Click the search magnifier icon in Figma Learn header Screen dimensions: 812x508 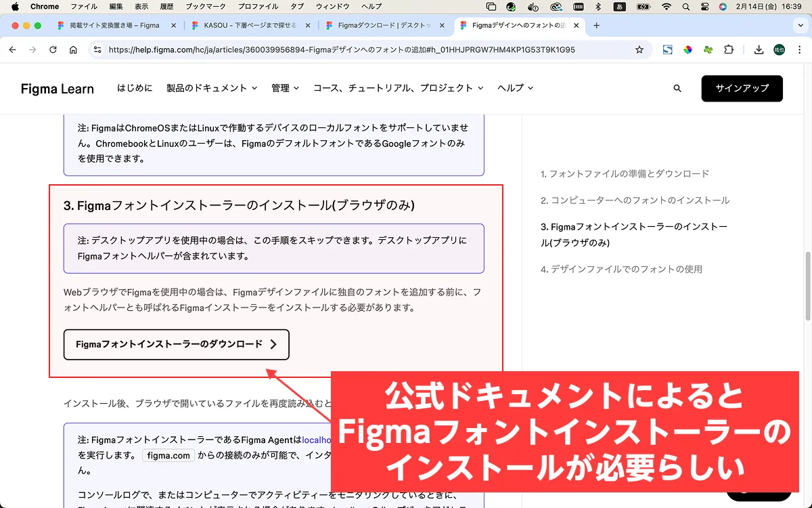(677, 89)
